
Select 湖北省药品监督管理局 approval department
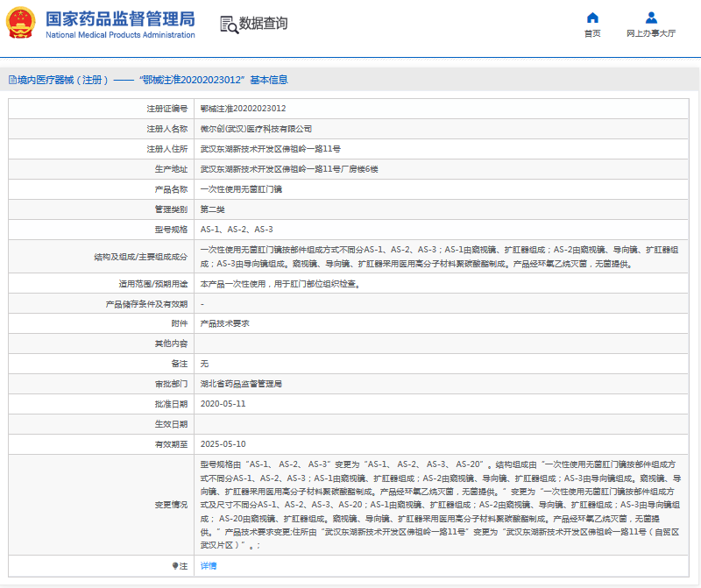click(x=241, y=384)
